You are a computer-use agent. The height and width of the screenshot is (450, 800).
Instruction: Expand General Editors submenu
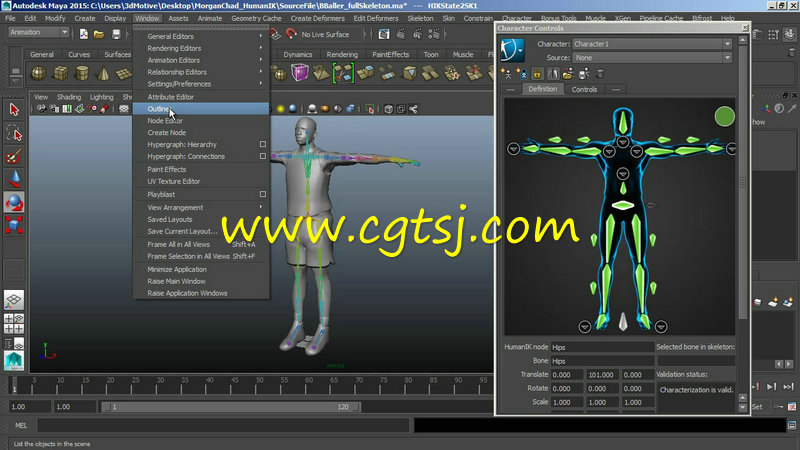pyautogui.click(x=202, y=36)
